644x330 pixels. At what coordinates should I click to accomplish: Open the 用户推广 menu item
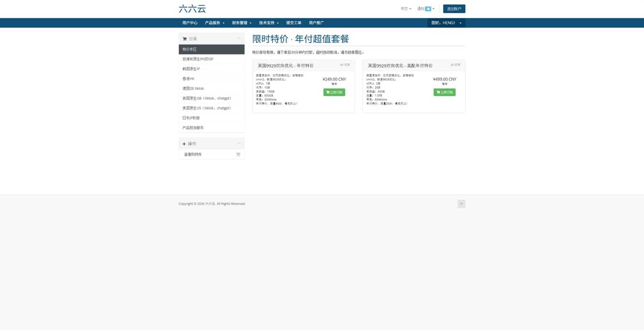[316, 23]
